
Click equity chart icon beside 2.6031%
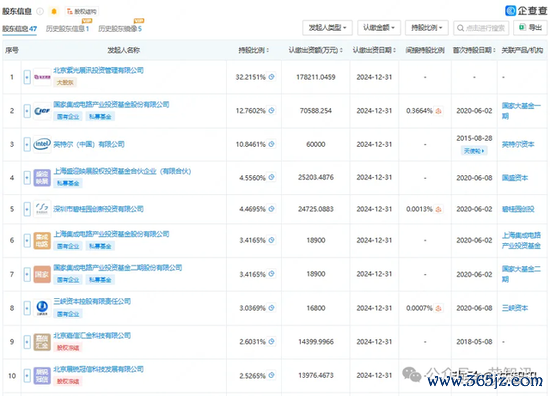[x=271, y=341]
